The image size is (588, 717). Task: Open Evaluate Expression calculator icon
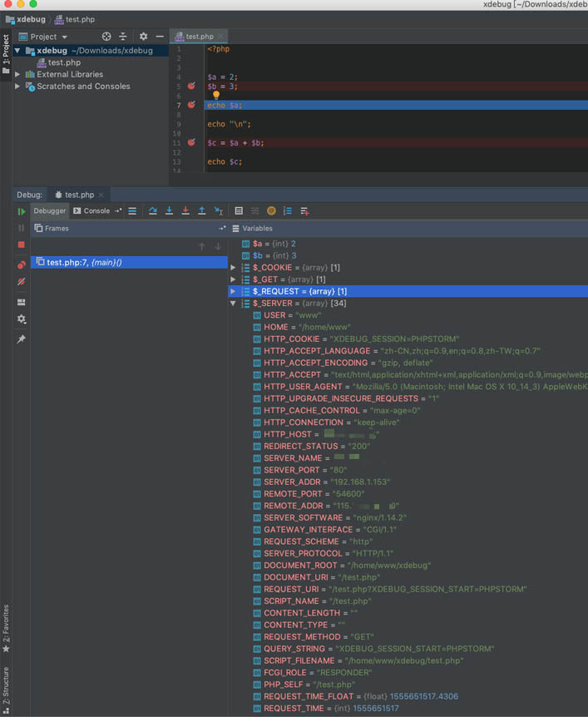[239, 210]
